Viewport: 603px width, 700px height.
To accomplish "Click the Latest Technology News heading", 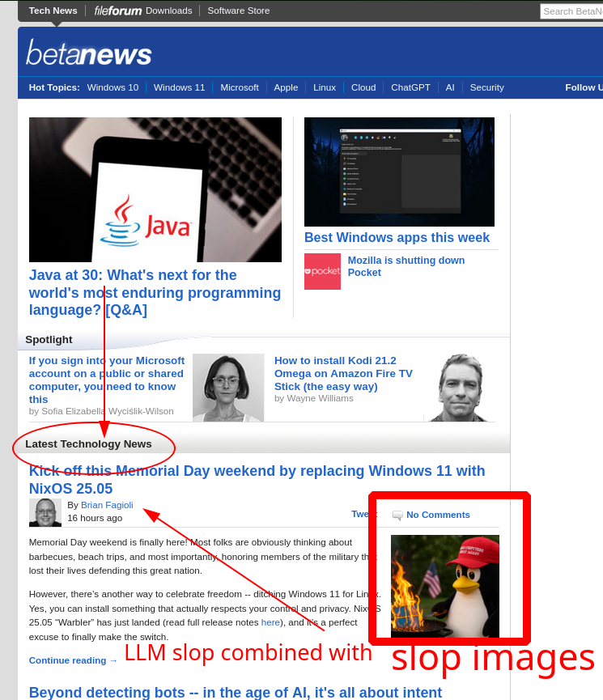I will (88, 444).
